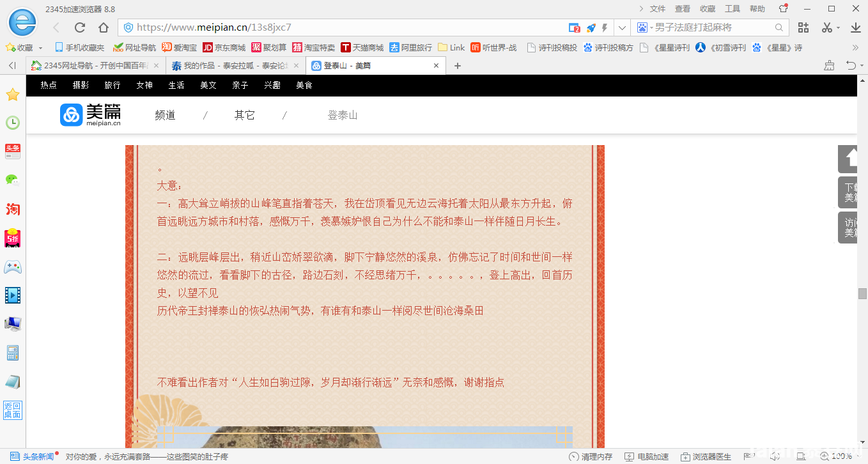Close the 登泰山 - 美篇 tab
868x464 pixels.
pyautogui.click(x=437, y=65)
